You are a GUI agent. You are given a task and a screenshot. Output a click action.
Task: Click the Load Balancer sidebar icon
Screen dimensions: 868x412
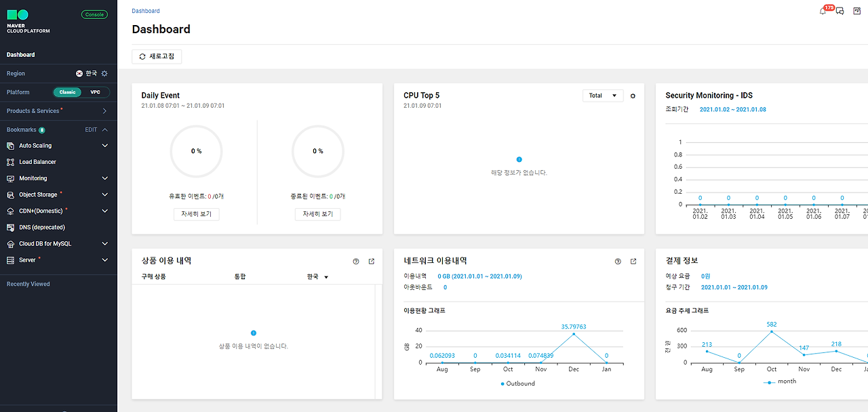pos(10,162)
